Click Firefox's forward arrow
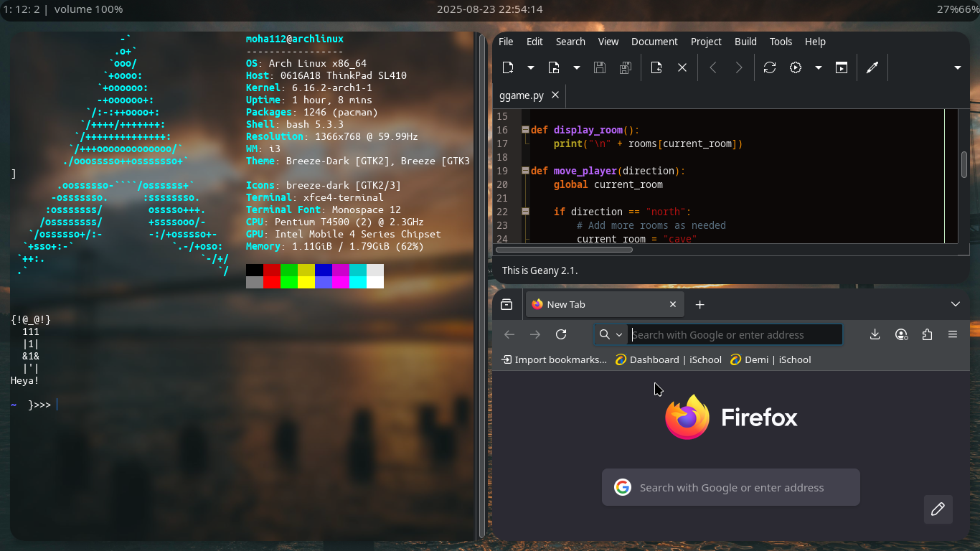The width and height of the screenshot is (980, 551). coord(535,334)
